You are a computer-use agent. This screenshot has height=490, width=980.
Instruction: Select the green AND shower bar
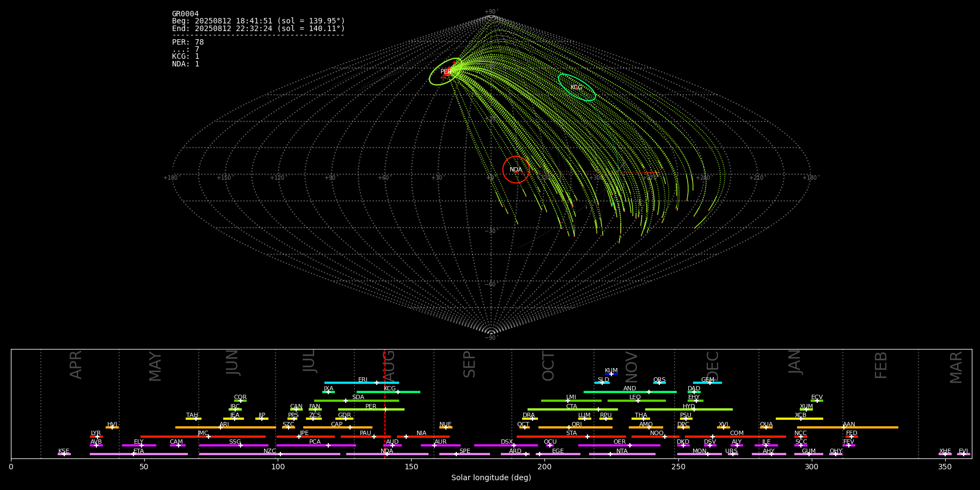pyautogui.click(x=630, y=391)
